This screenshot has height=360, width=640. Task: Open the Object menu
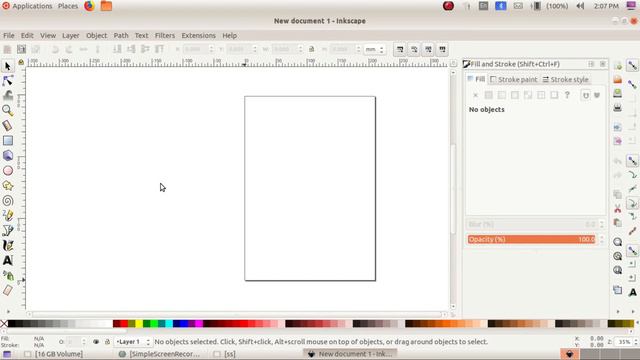(96, 36)
